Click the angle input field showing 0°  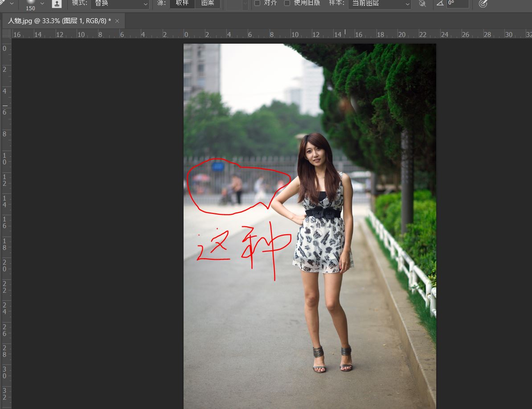click(458, 4)
